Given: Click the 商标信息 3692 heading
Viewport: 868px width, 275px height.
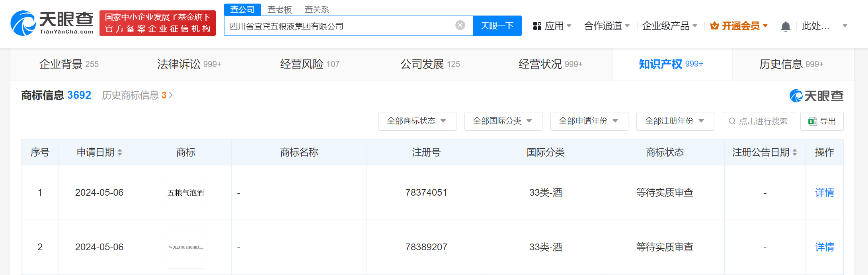Looking at the screenshot, I should point(56,95).
